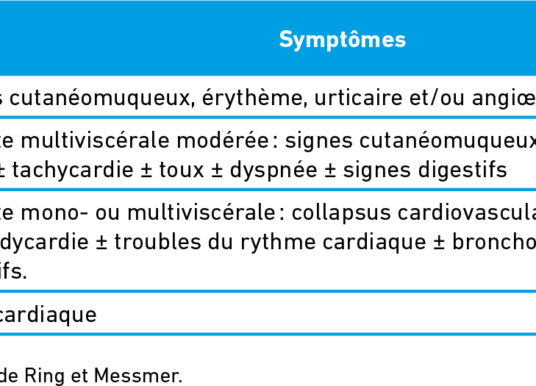Click the signes digestifs text
This screenshot has width=536, height=386.
pyautogui.click(x=425, y=170)
